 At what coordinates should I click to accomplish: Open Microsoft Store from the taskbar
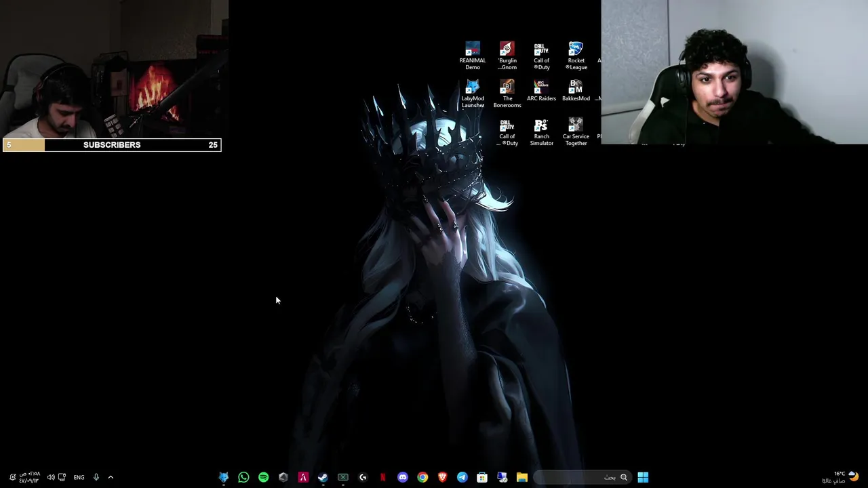[482, 477]
